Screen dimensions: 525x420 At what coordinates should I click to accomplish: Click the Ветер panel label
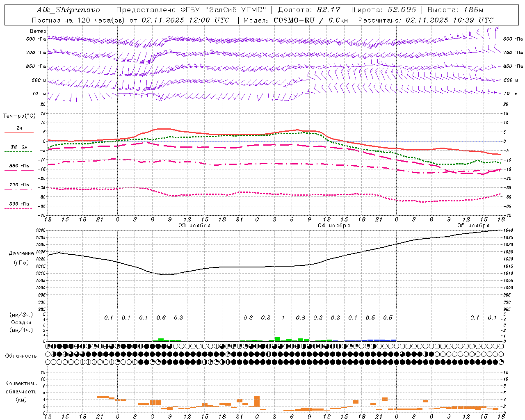38,31
